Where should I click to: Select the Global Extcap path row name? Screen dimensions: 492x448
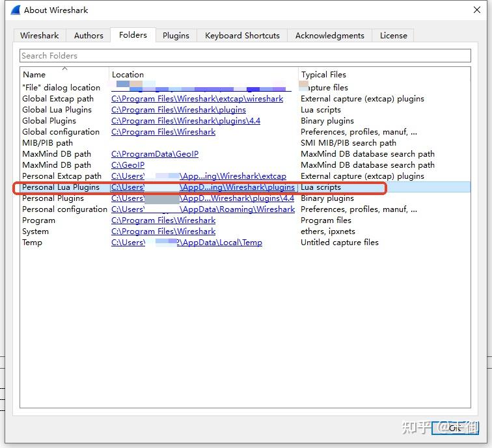click(x=58, y=99)
